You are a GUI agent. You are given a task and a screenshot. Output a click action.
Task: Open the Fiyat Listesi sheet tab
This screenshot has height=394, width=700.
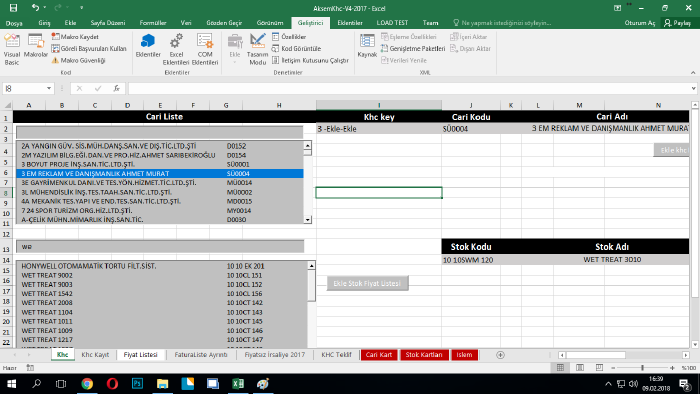(141, 355)
